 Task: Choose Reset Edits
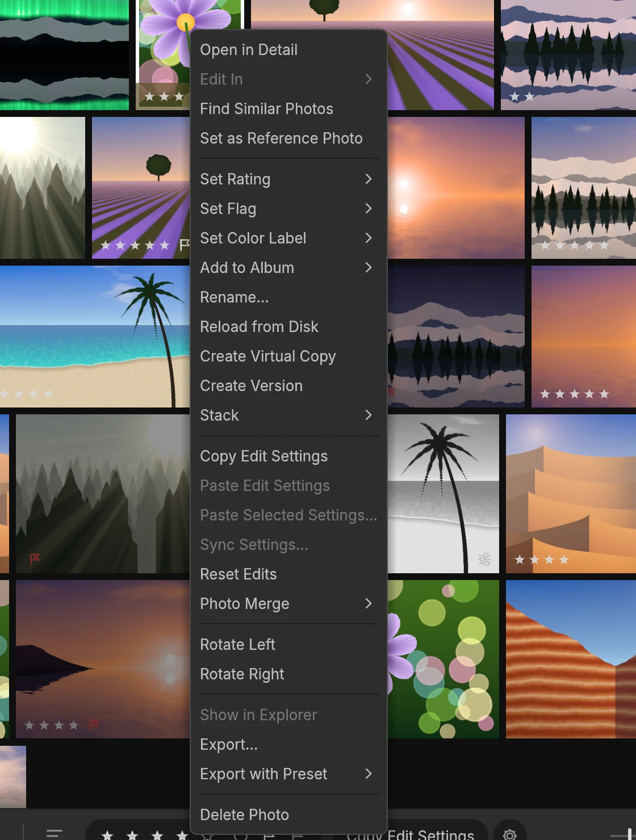click(x=289, y=574)
